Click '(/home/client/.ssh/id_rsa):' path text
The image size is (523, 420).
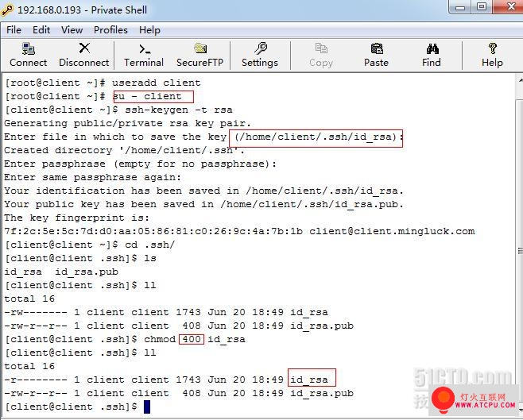[319, 137]
